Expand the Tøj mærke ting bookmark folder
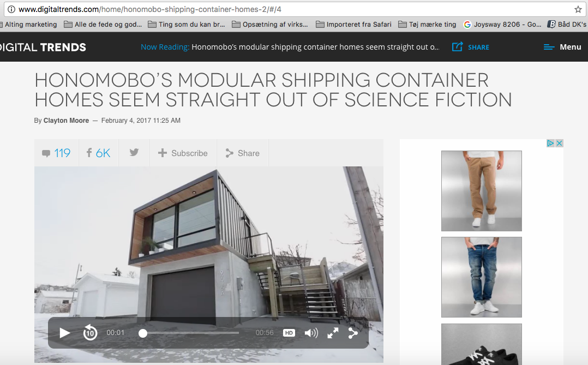 [x=427, y=25]
